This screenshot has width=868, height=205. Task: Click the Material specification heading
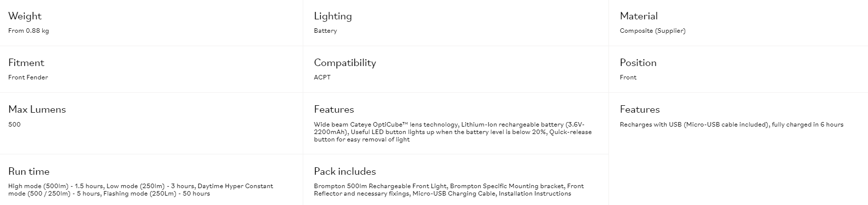click(x=638, y=16)
